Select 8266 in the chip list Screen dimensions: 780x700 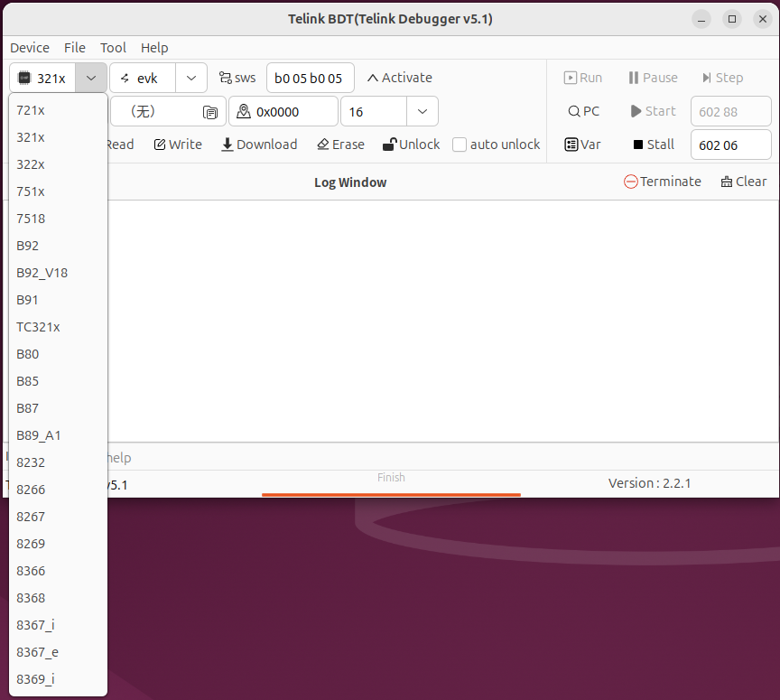[58, 490]
